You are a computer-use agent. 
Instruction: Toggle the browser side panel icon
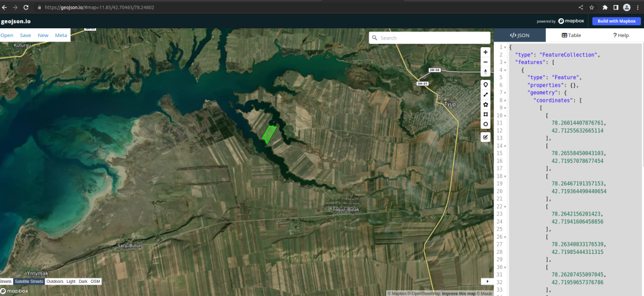(616, 8)
